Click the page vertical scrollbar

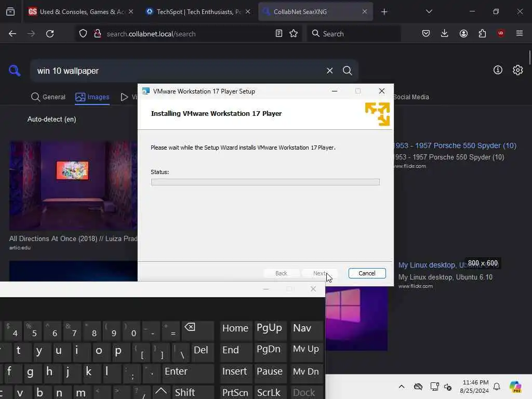(x=529, y=58)
